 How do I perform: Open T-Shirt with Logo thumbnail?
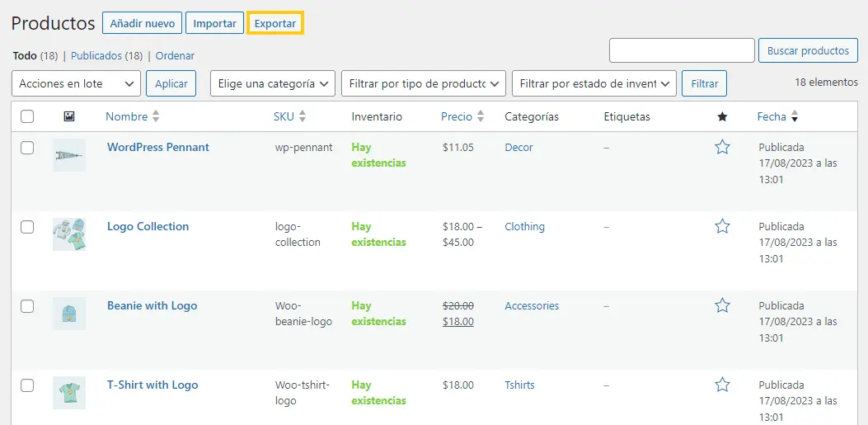click(69, 393)
